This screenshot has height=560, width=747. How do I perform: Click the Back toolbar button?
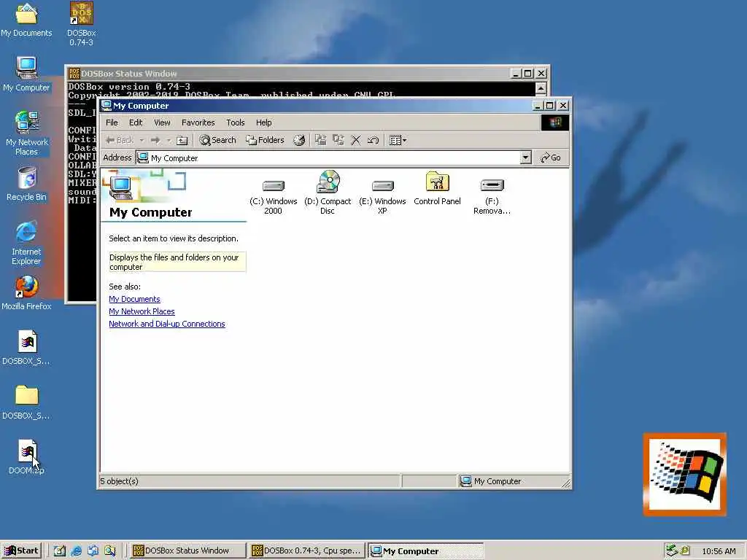tap(120, 140)
